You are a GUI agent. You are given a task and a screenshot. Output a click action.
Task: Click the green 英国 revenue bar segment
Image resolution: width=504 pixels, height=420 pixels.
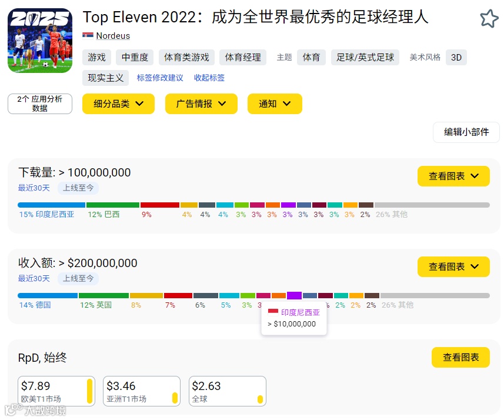tap(104, 295)
